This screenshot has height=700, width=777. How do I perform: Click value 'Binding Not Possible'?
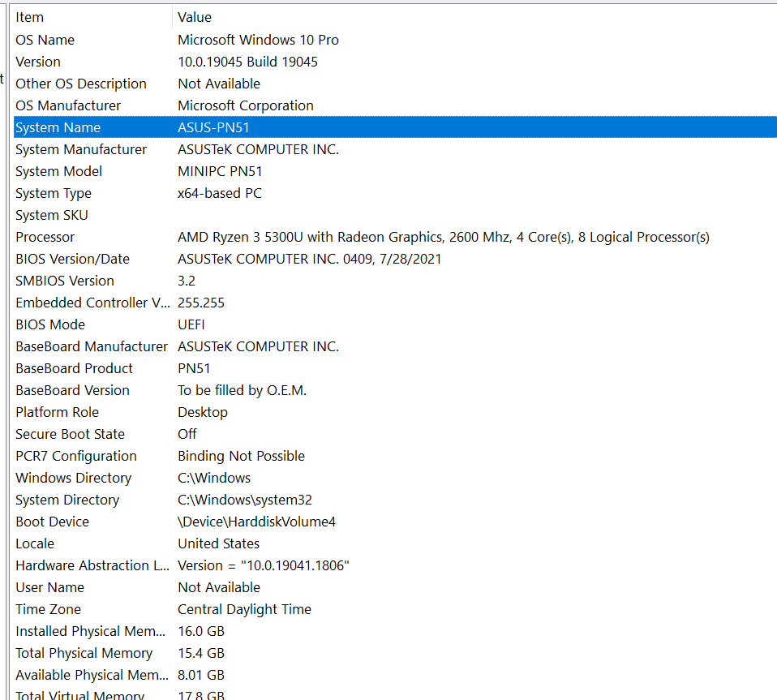click(242, 456)
